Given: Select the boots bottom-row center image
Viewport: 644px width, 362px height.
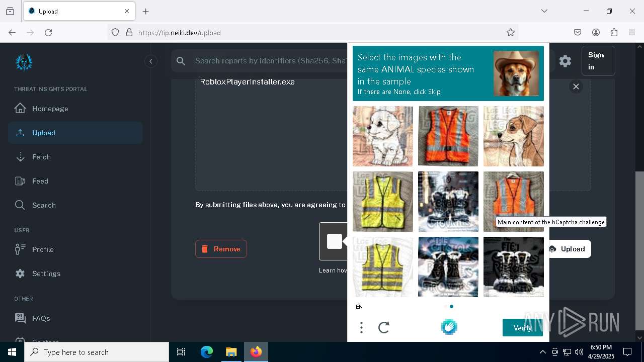Looking at the screenshot, I should (x=448, y=267).
